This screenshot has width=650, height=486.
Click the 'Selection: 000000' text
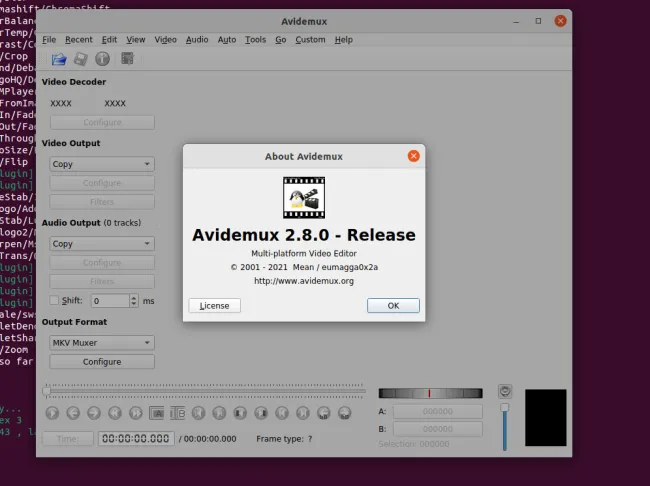[x=414, y=444]
